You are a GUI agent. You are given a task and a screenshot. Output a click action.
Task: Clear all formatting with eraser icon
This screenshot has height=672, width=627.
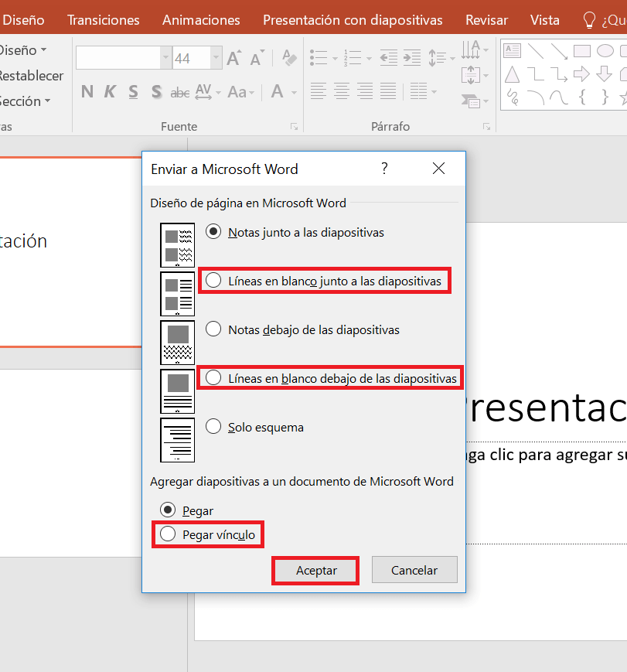[290, 58]
